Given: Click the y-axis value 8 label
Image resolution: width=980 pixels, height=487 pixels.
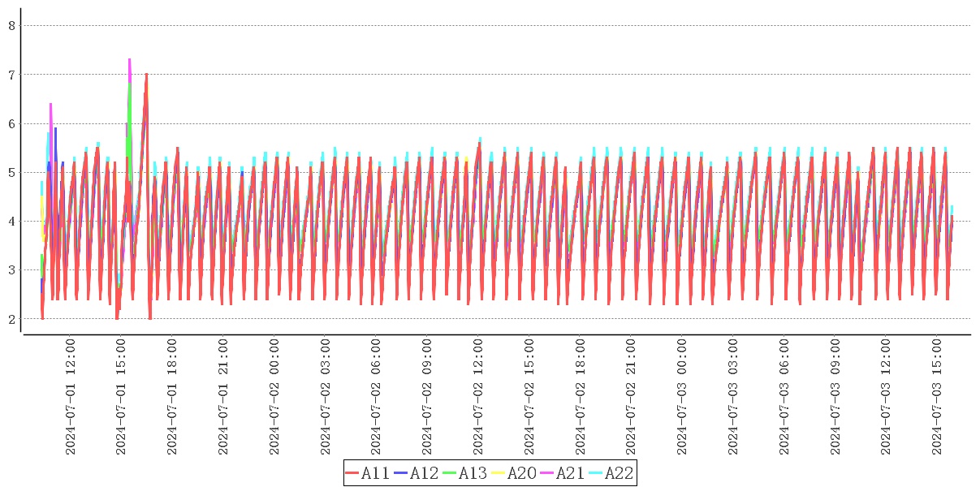Looking at the screenshot, I should pos(12,25).
